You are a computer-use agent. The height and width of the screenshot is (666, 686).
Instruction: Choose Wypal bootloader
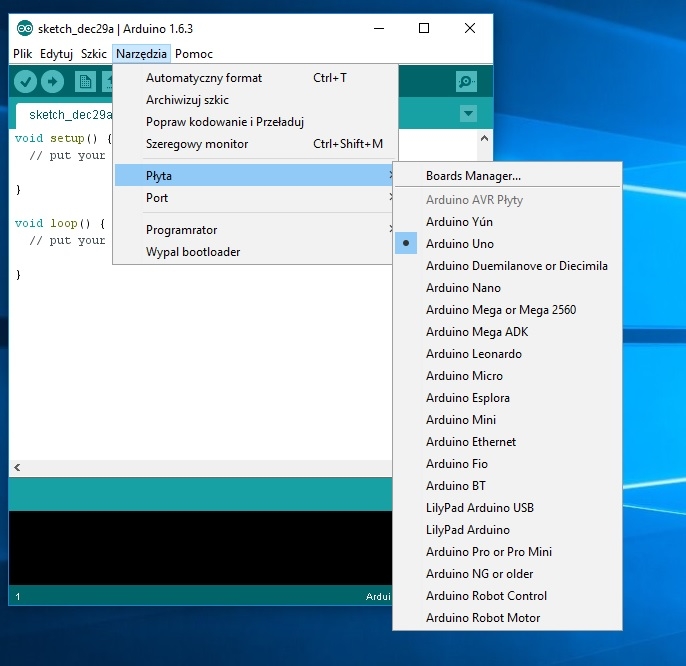(255, 252)
